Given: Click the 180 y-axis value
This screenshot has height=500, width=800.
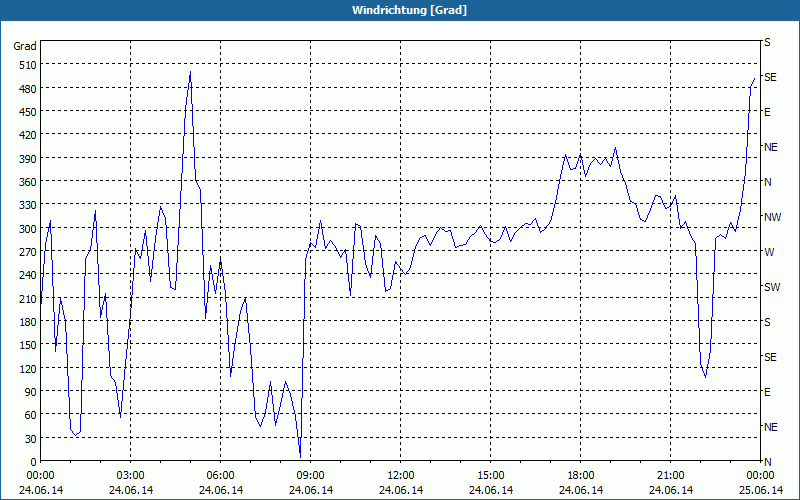Looking at the screenshot, I should pyautogui.click(x=28, y=321).
